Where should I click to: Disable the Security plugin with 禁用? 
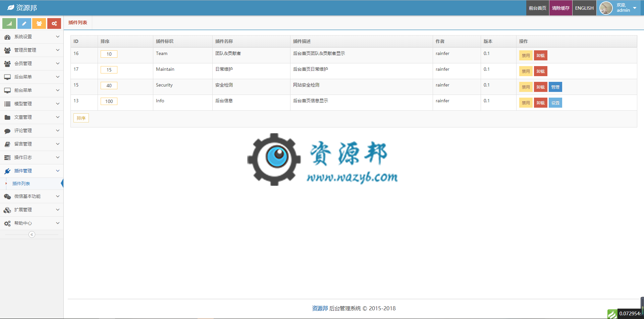click(x=526, y=87)
